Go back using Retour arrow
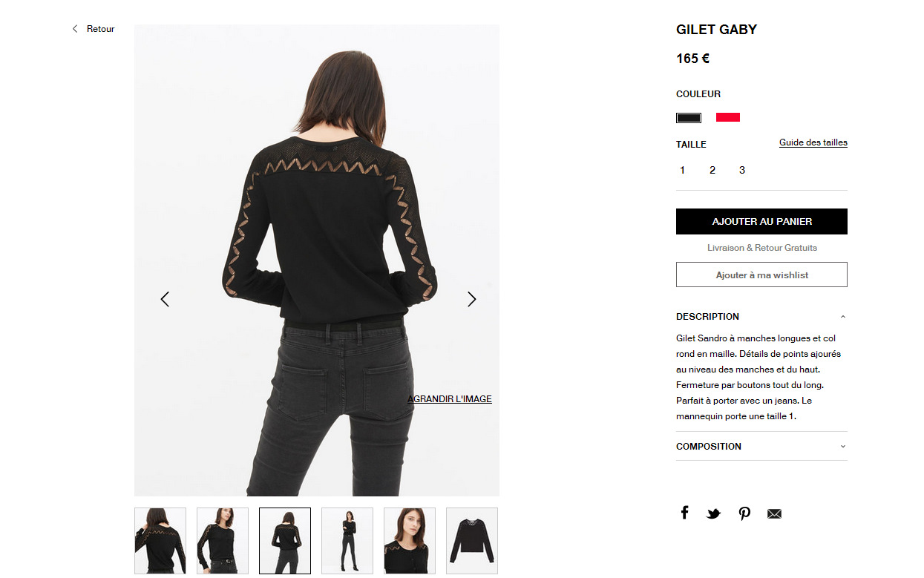Image resolution: width=924 pixels, height=578 pixels. 93,29
